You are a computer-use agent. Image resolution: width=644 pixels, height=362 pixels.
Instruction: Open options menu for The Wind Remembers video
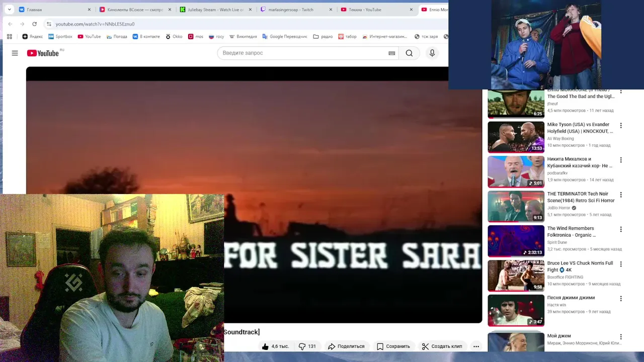tap(620, 229)
